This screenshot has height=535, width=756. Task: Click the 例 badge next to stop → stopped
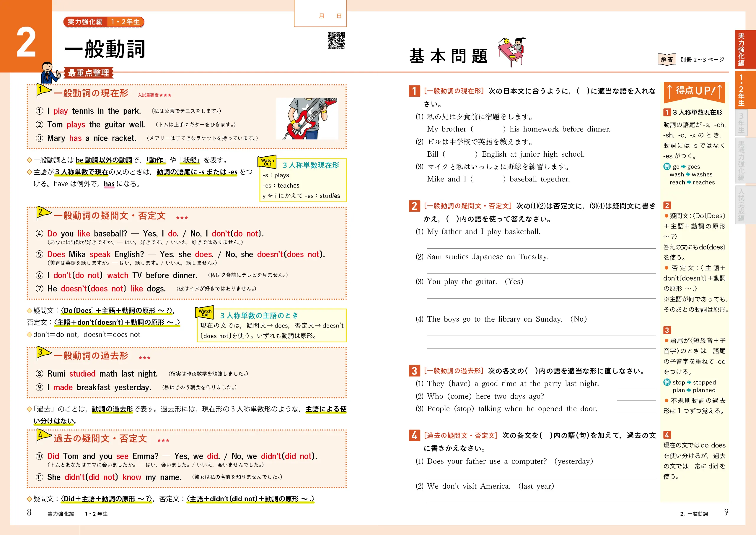pyautogui.click(x=667, y=382)
